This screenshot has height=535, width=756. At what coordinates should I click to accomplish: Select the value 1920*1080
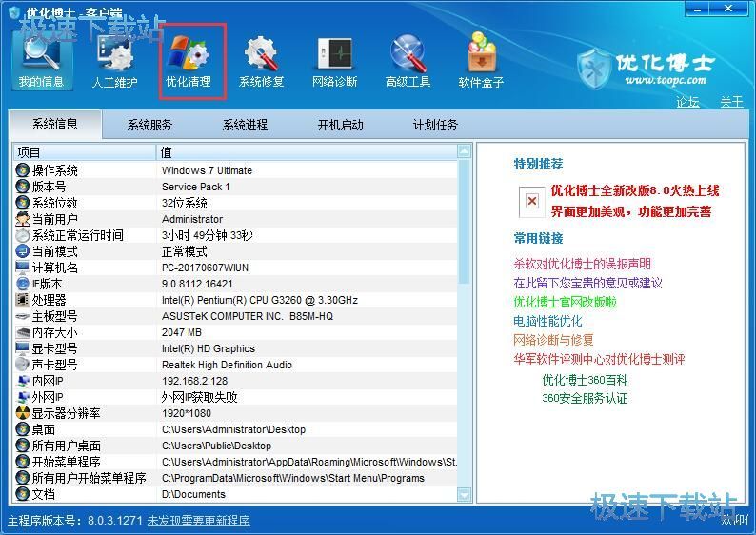click(187, 413)
